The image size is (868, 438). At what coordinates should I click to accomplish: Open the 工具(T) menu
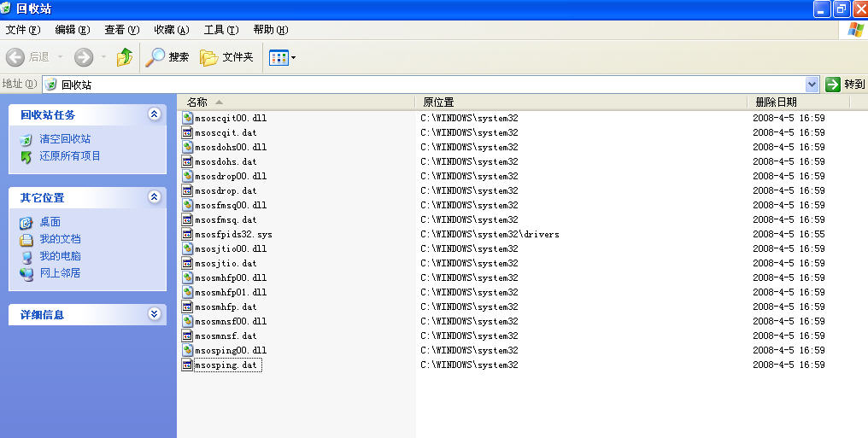[221, 30]
